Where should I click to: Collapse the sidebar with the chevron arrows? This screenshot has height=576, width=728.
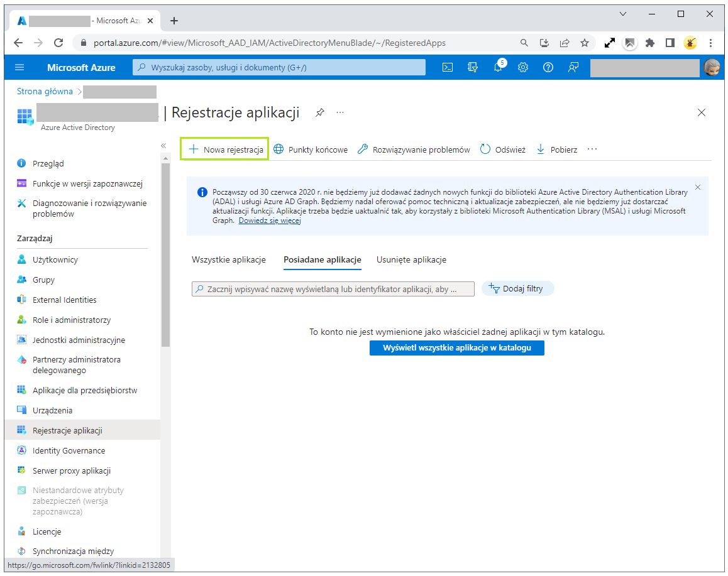(163, 144)
